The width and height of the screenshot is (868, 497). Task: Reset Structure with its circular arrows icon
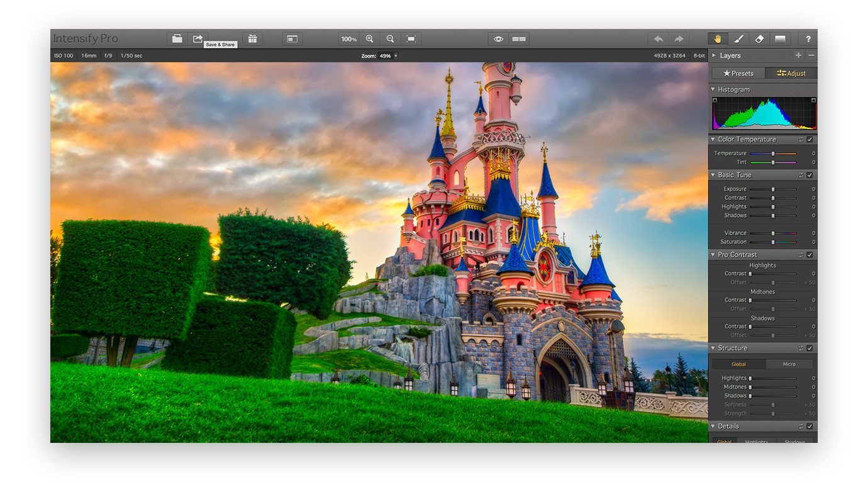(801, 348)
